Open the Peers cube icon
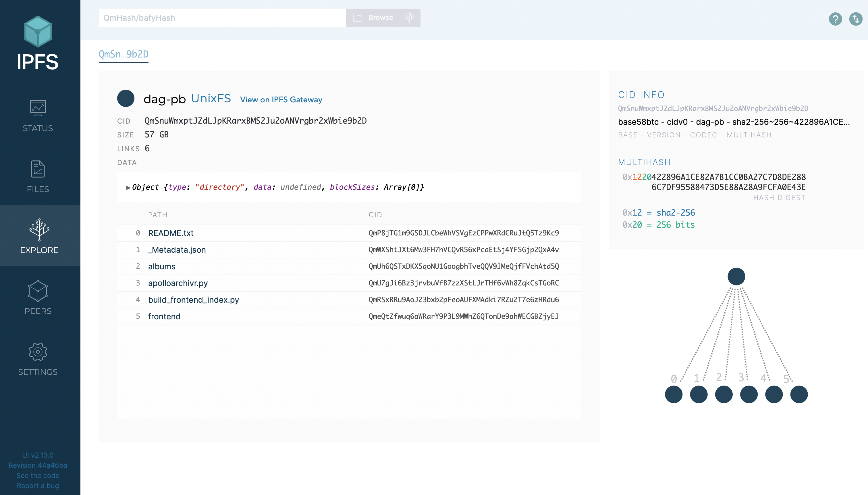The height and width of the screenshot is (495, 868). 38,291
